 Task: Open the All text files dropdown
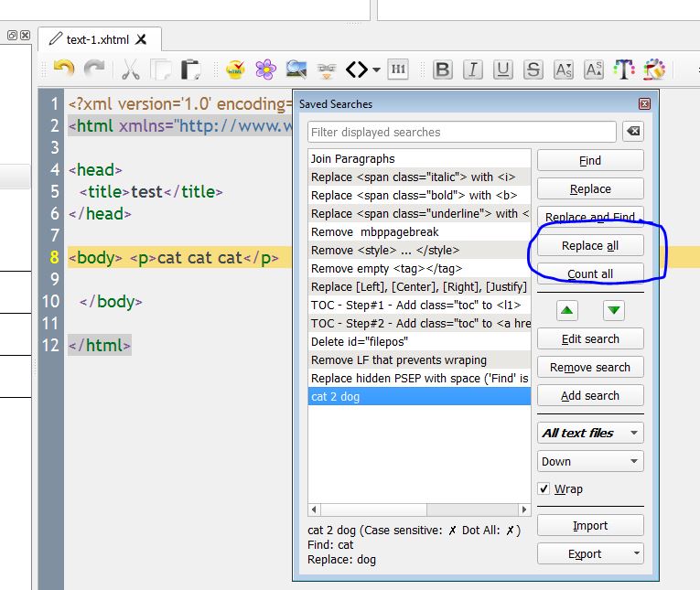click(x=590, y=433)
